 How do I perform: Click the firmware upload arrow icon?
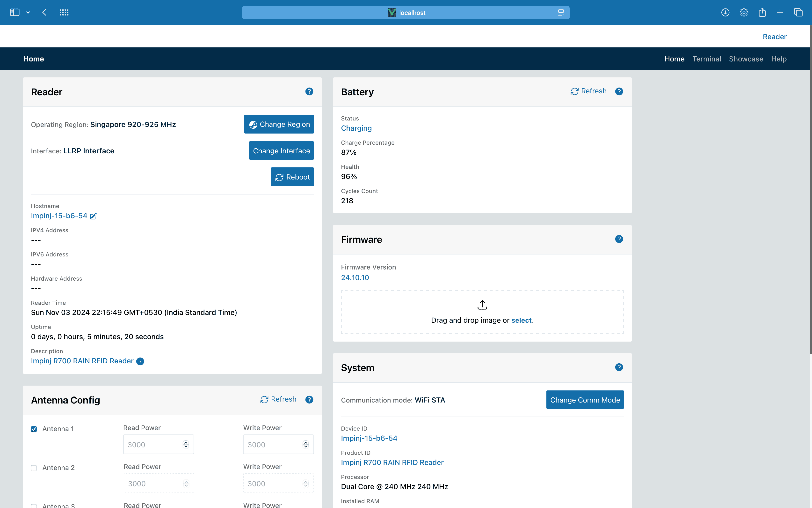tap(482, 305)
